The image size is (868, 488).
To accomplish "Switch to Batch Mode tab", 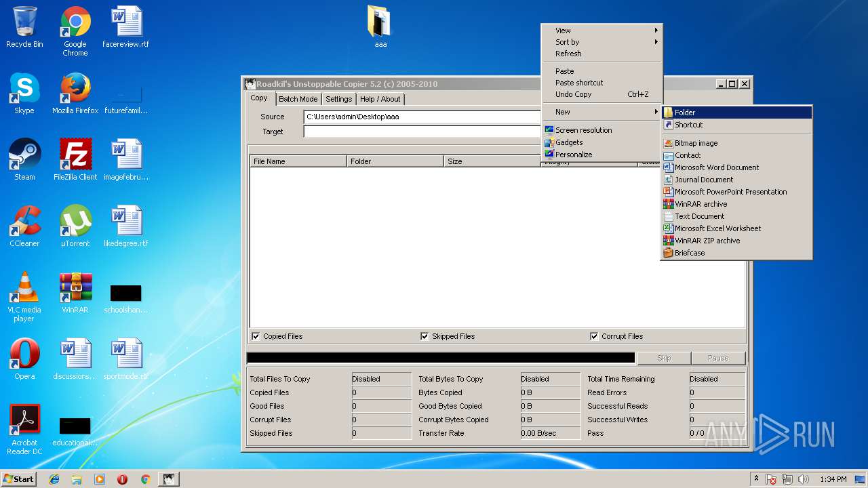I will (298, 99).
